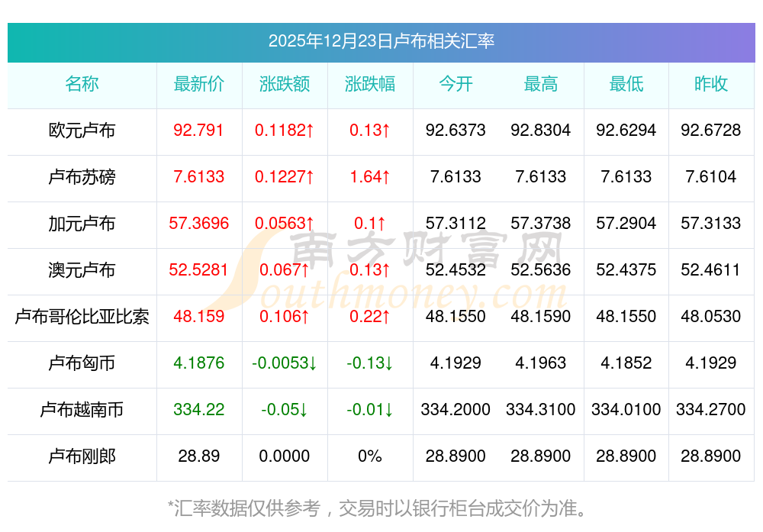Select the 涨跌额 column header
Screen dimensions: 763x532
tap(284, 84)
